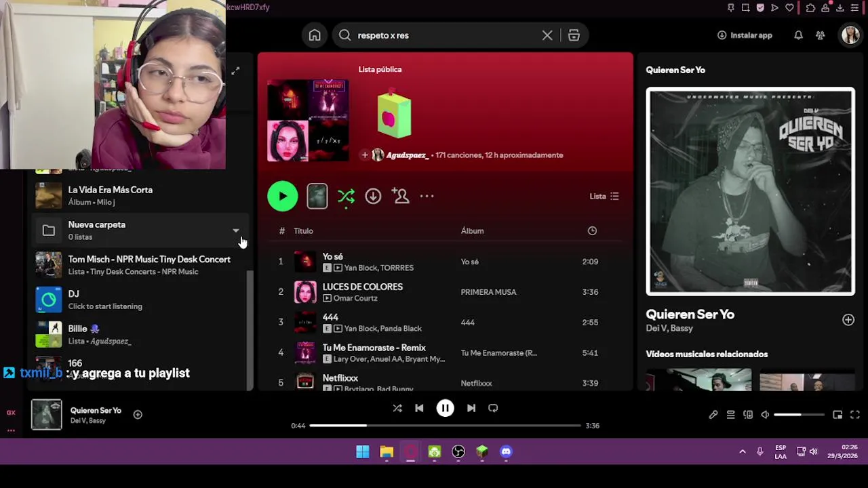Open the Lista view dropdown
Viewport: 868px width, 488px height.
pyautogui.click(x=604, y=197)
